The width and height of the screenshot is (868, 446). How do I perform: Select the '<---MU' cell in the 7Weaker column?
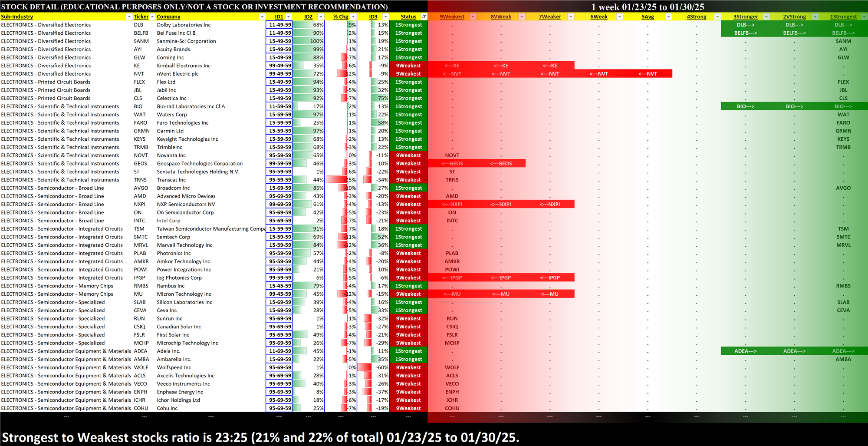[x=550, y=294]
